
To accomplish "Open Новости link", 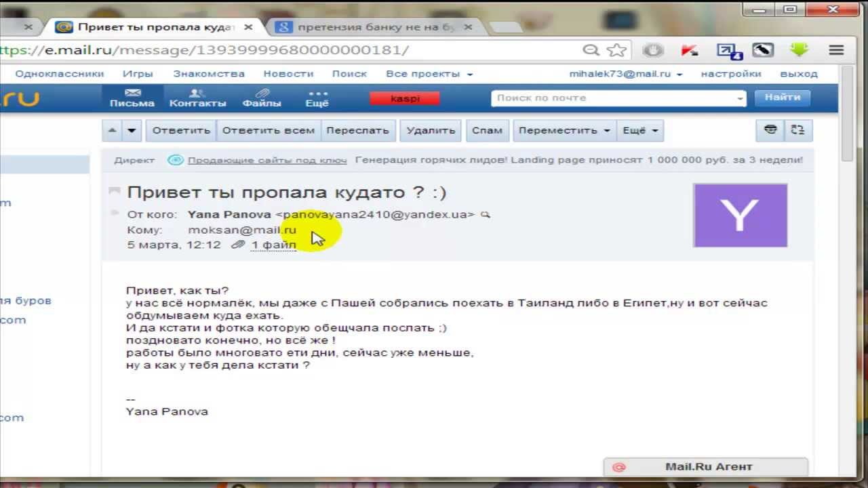I will point(288,74).
